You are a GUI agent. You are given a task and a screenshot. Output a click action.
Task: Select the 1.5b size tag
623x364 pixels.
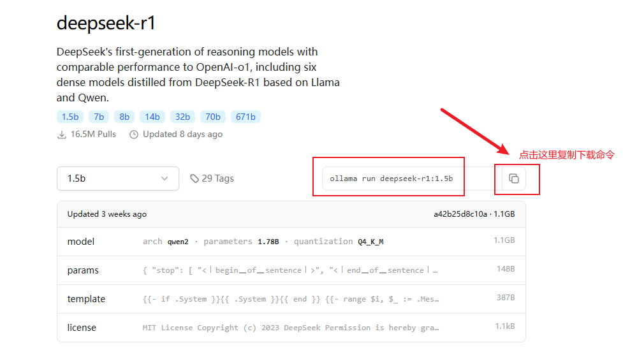click(70, 117)
